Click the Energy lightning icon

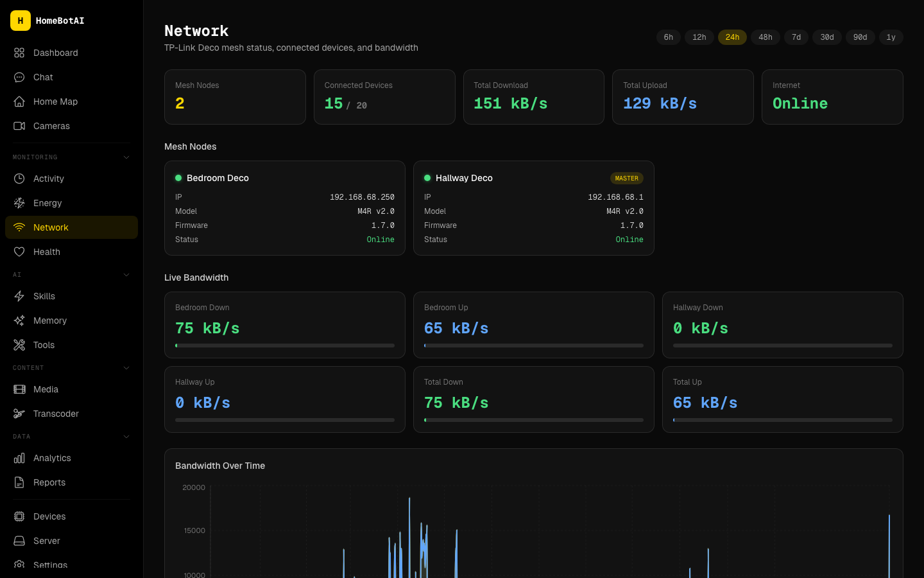pos(19,203)
